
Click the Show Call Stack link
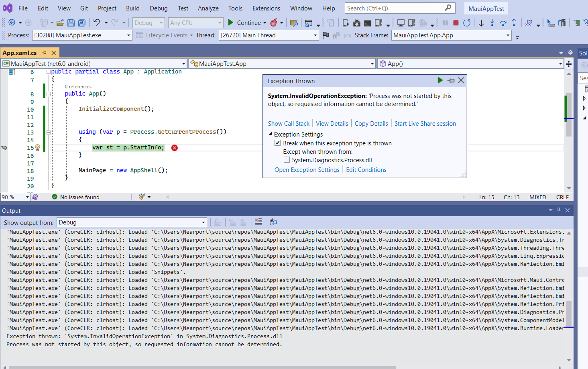click(289, 124)
